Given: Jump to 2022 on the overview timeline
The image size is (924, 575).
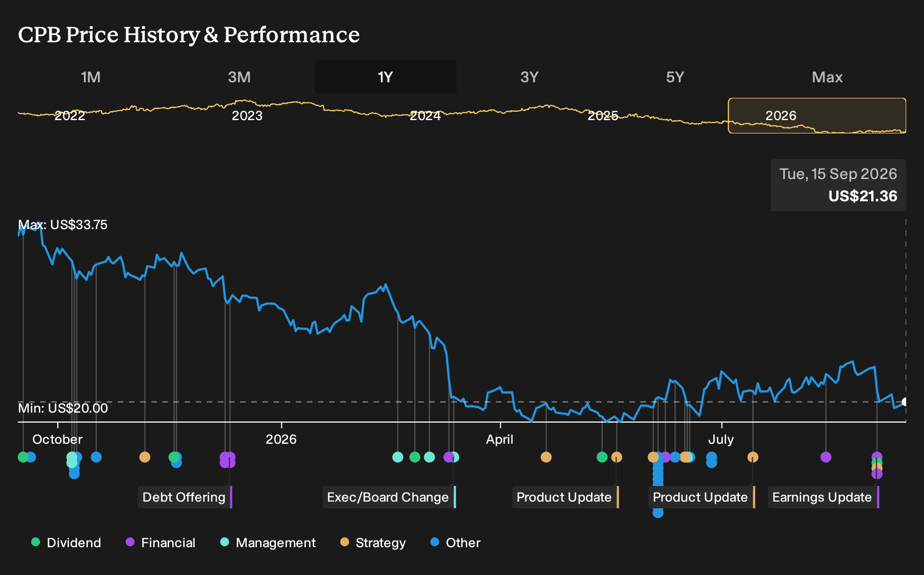Looking at the screenshot, I should pyautogui.click(x=69, y=116).
